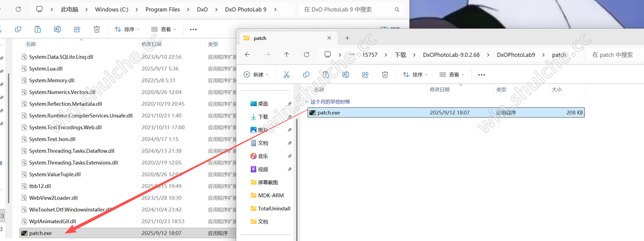Click the Up arrow in the patch window
This screenshot has width=644, height=241.
tap(287, 55)
